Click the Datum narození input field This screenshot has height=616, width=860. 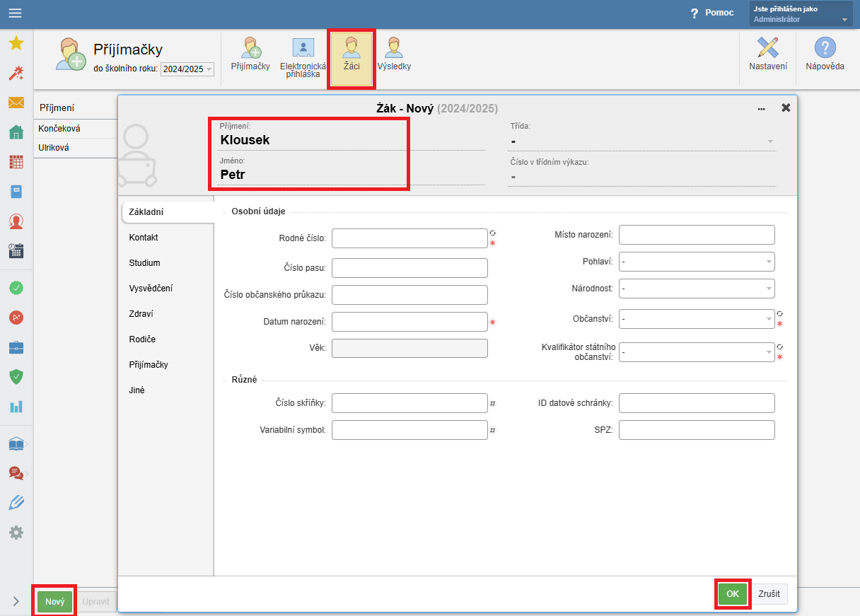point(409,322)
